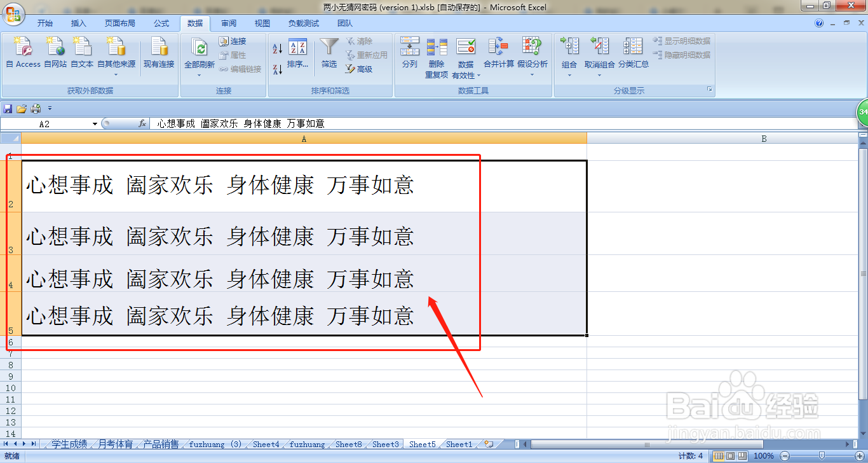
Task: Click the zoom slider handle
Action: (822, 456)
